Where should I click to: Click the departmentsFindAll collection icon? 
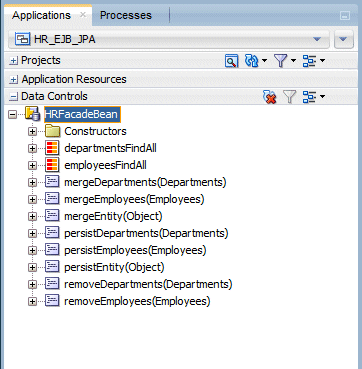pyautogui.click(x=52, y=148)
